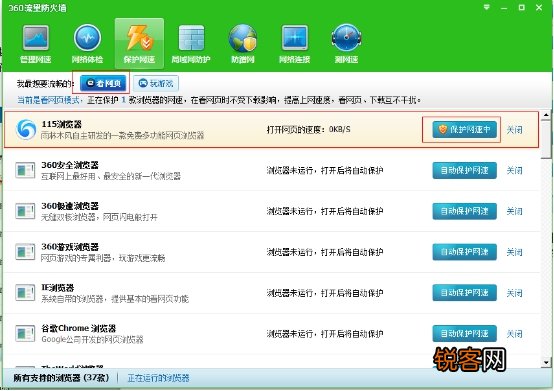Open 网络连接 toolbar icon
The width and height of the screenshot is (554, 391).
pyautogui.click(x=294, y=44)
